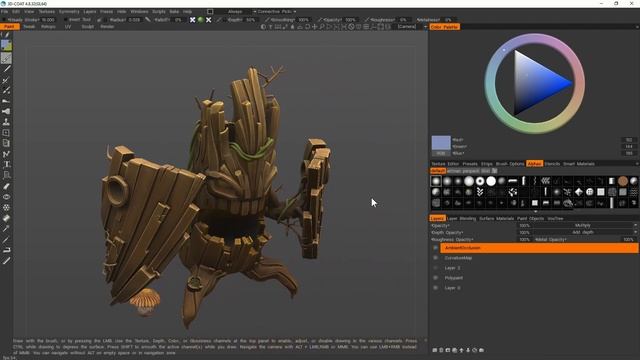Select the CurvatureMap layer row
The image size is (640, 360).
[x=539, y=258]
